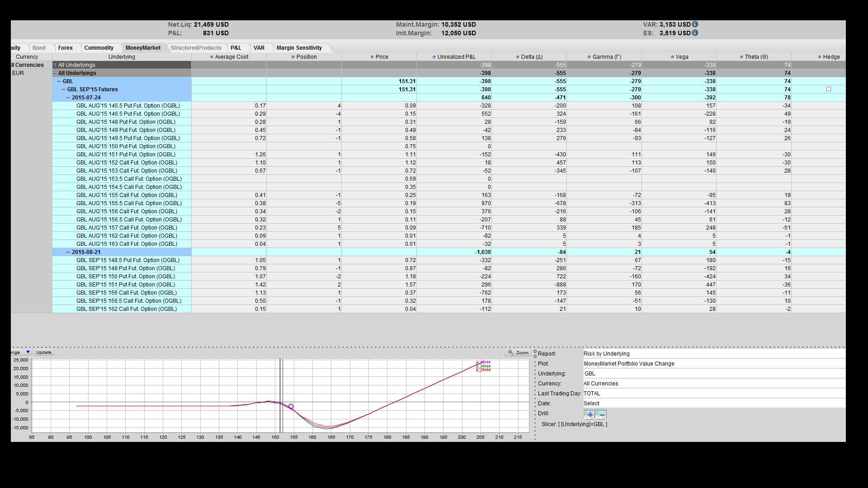Viewport: 868px width, 488px height.
Task: Click Unrealized P&L column sort dot
Action: (434, 57)
